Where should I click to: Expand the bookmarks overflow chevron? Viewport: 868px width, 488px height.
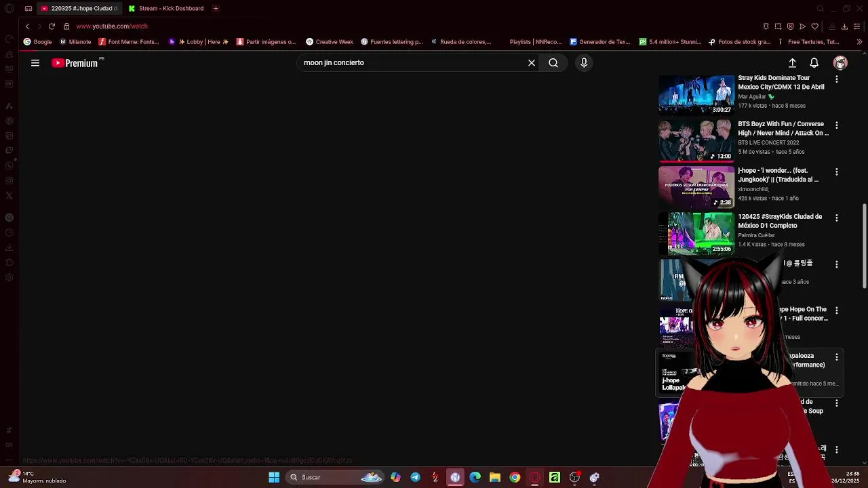pos(859,41)
